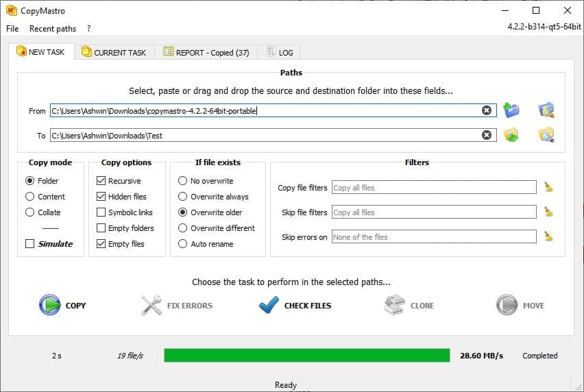Screen dimensions: 584x392
Task: Open the destination folder in explorer via its magnifier icon
Action: point(546,135)
